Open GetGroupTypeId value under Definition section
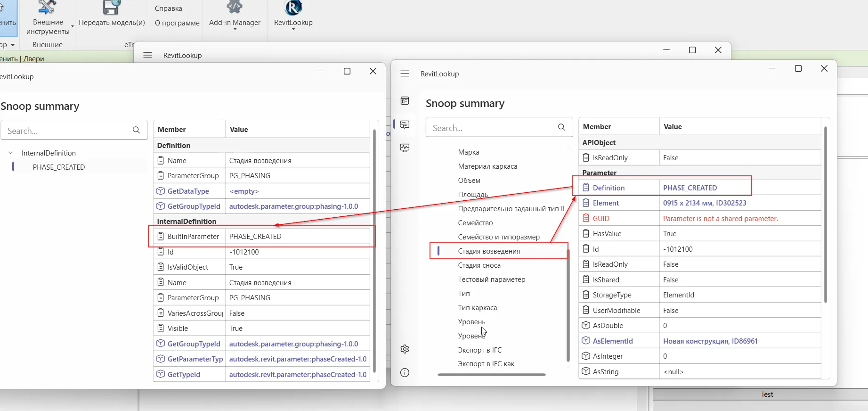This screenshot has width=868, height=411. point(293,206)
